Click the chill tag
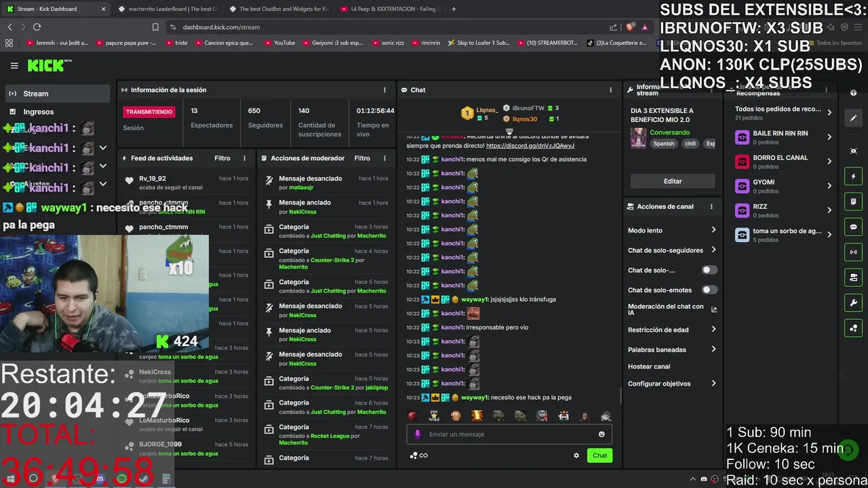 690,144
